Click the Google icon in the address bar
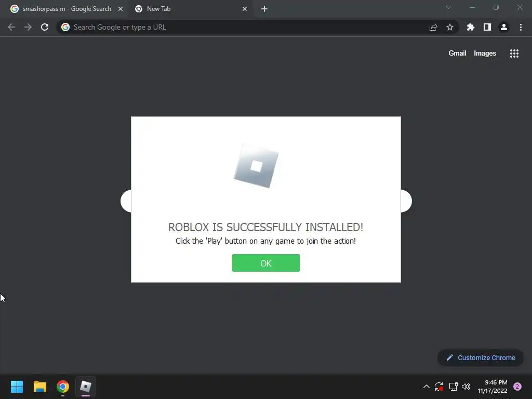Screen dimensions: 532x399 coord(65,27)
